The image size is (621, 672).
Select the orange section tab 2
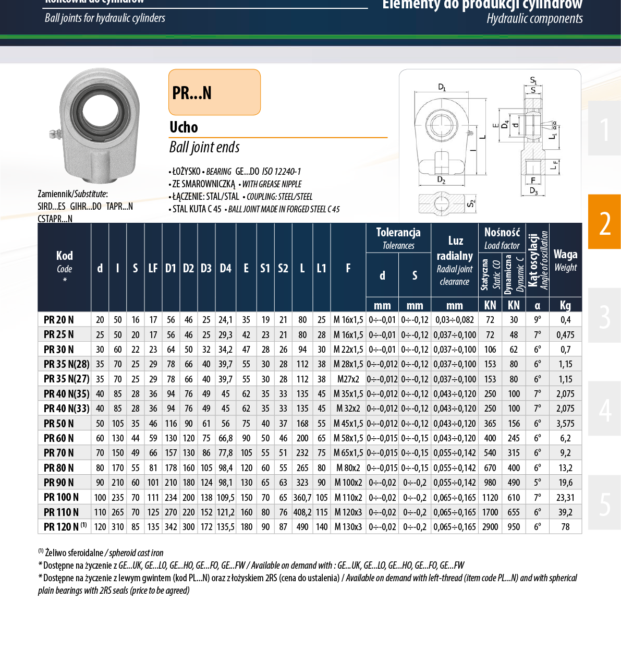604,222
